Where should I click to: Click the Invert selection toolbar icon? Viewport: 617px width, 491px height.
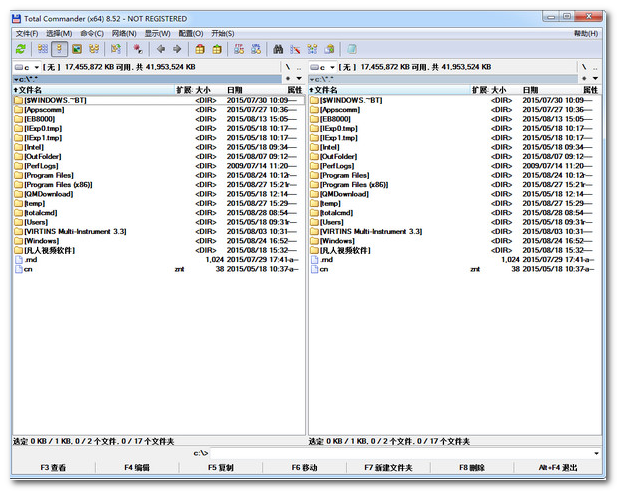coord(116,49)
